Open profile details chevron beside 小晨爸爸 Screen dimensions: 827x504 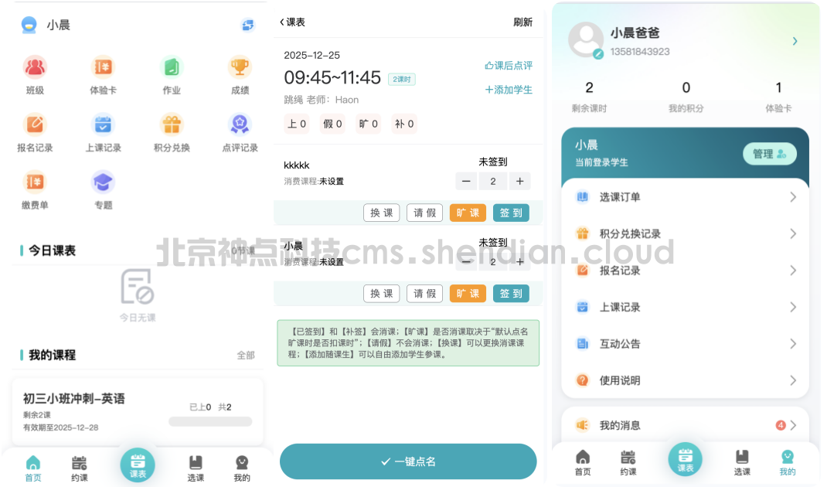[795, 41]
